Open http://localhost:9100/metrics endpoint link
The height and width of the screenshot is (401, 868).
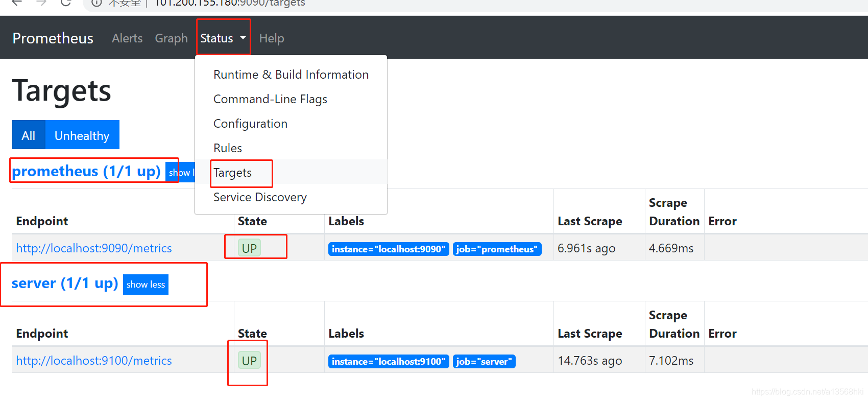point(94,361)
